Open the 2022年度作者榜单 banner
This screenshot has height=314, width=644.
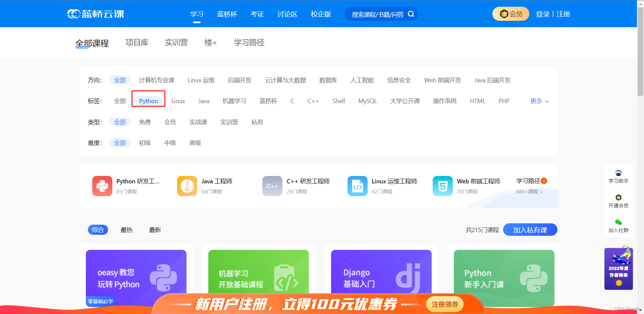tap(619, 268)
